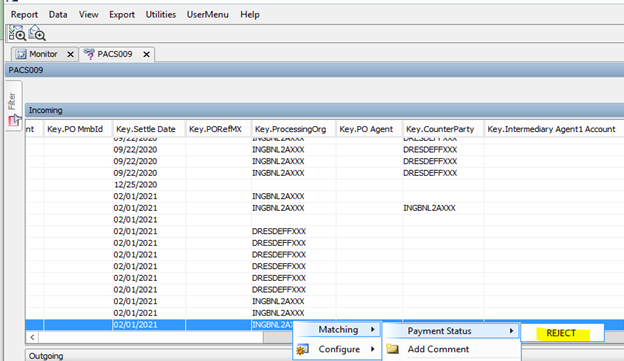This screenshot has height=361, width=624.
Task: Click the Incoming panel header
Action: click(324, 110)
